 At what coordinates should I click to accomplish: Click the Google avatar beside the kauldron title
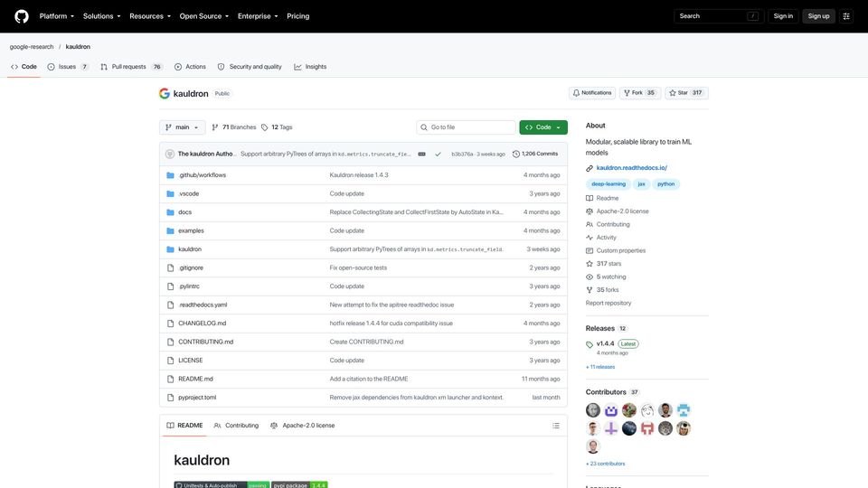click(165, 93)
